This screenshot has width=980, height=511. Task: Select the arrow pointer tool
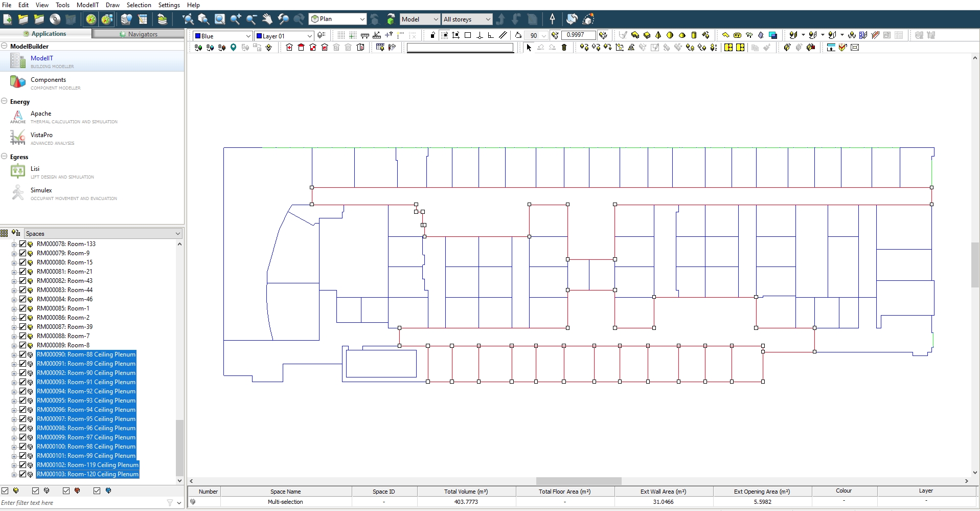529,48
